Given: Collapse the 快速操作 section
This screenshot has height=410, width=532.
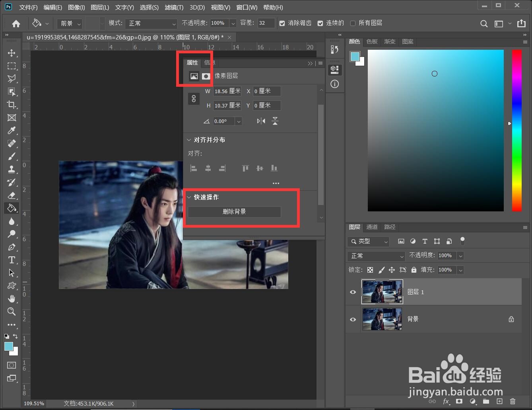Looking at the screenshot, I should click(x=189, y=197).
